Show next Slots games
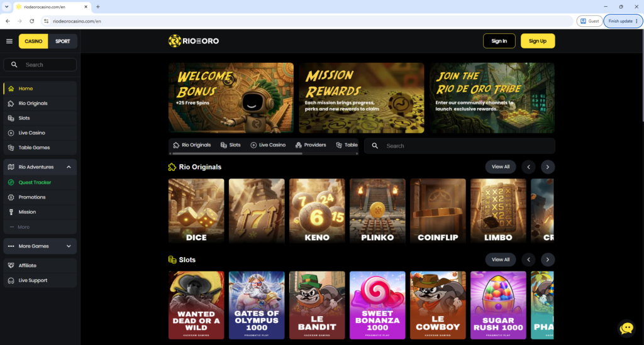The width and height of the screenshot is (644, 345). pyautogui.click(x=548, y=260)
